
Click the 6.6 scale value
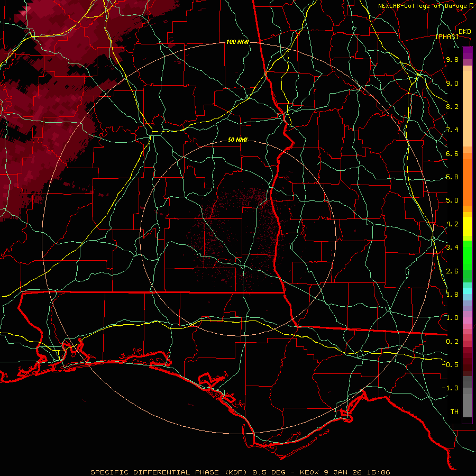tap(452, 154)
